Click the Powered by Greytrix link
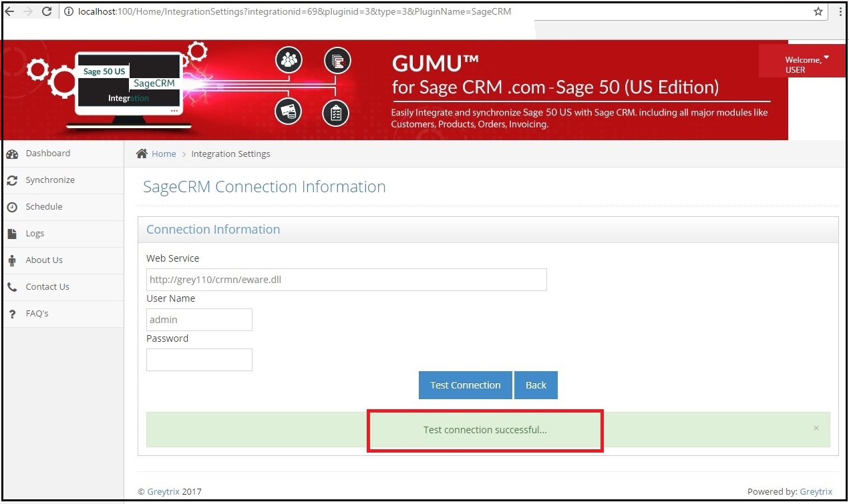 (x=816, y=492)
